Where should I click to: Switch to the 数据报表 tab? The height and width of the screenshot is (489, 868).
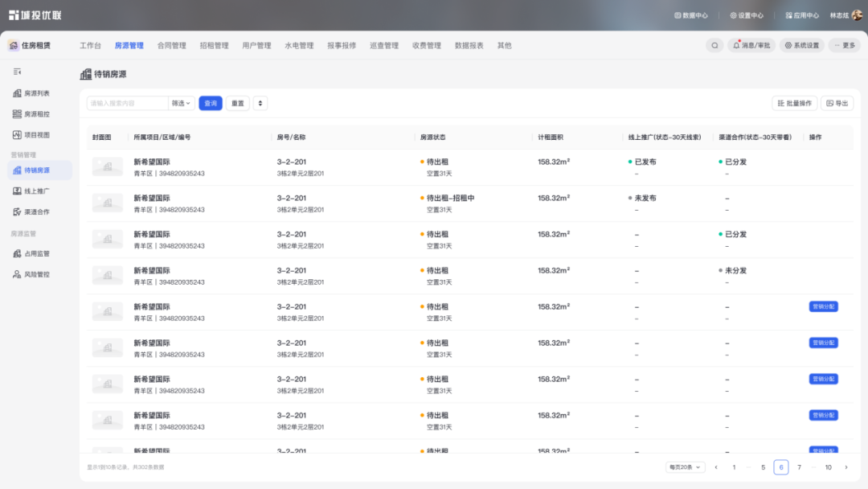click(x=467, y=45)
